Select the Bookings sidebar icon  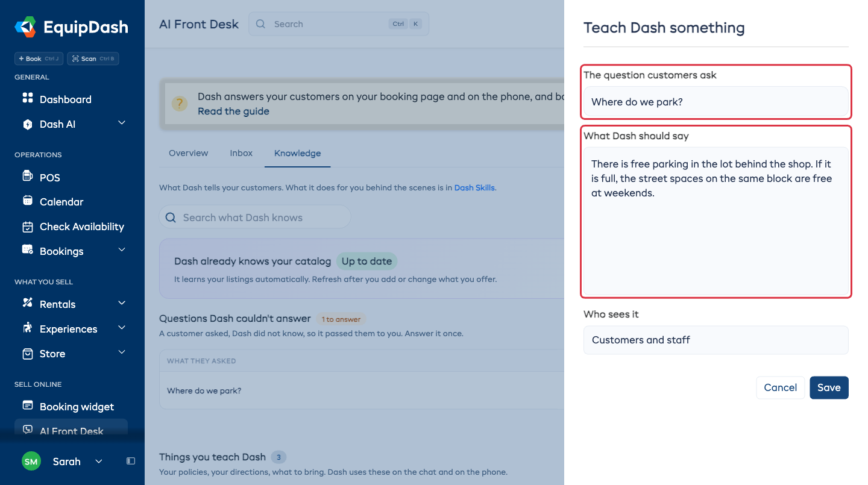27,250
